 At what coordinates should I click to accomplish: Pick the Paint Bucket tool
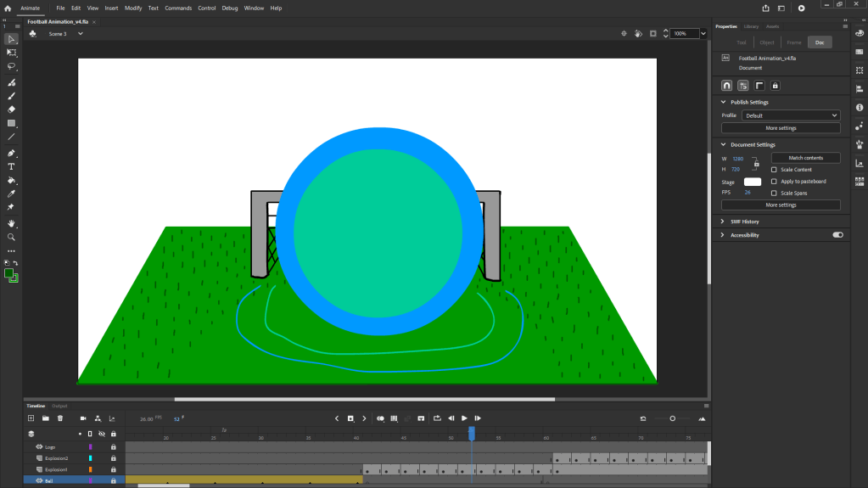coord(12,180)
